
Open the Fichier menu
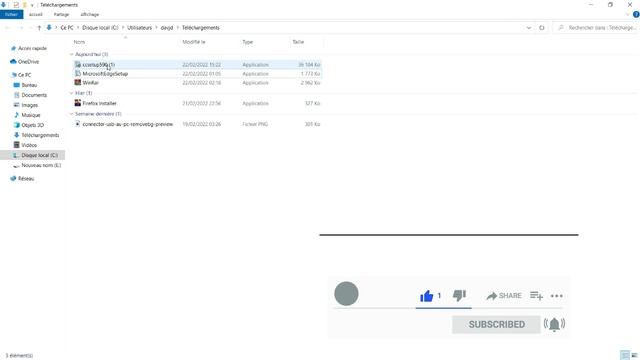point(11,14)
